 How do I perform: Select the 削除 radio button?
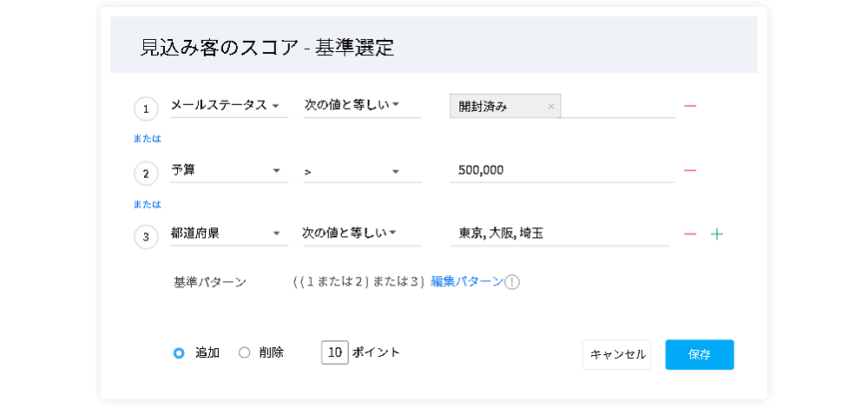pyautogui.click(x=244, y=353)
